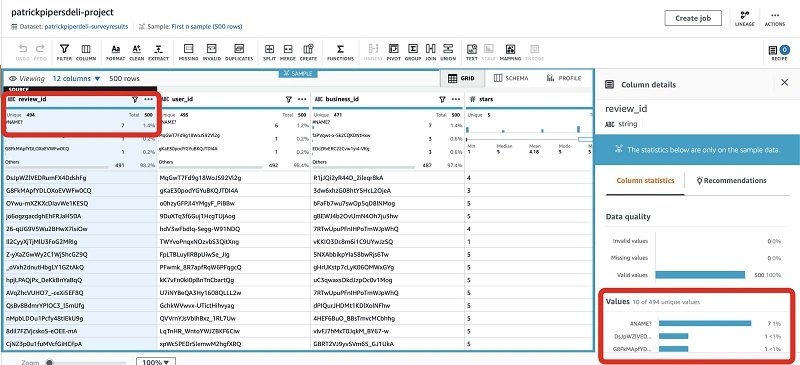This screenshot has height=365, width=800.
Task: Click the Create job button
Action: pyautogui.click(x=693, y=18)
